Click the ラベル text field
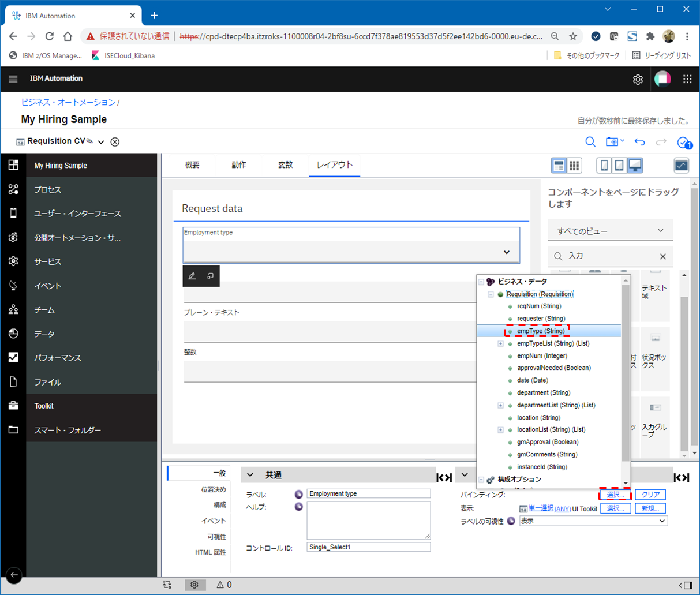The height and width of the screenshot is (595, 700). coord(368,493)
